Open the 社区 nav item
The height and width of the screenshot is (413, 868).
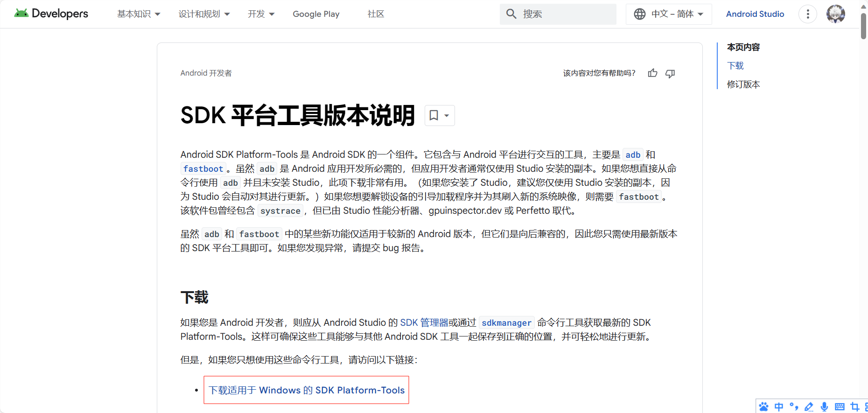click(376, 14)
